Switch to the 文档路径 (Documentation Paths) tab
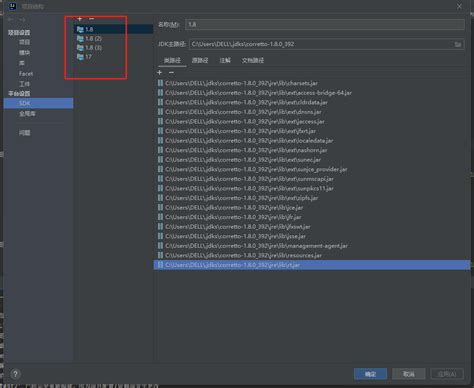 (253, 60)
